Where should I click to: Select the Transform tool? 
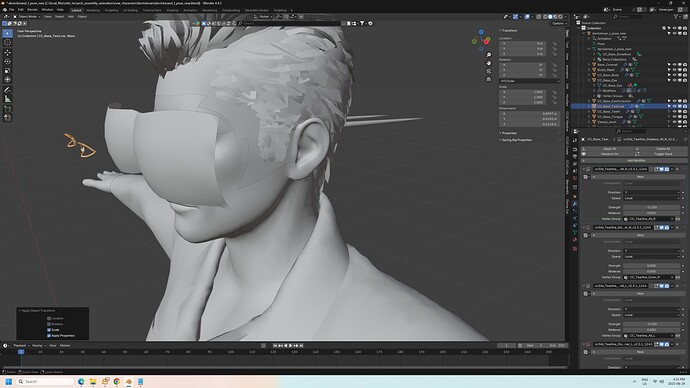pos(7,80)
